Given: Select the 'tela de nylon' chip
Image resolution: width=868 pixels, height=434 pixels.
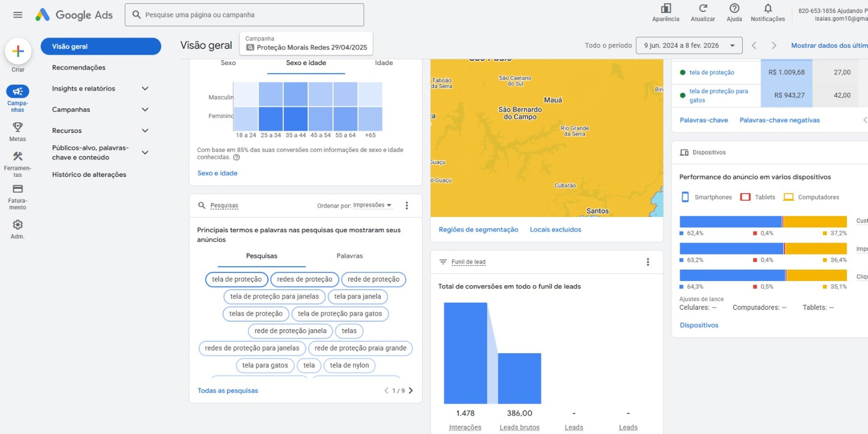Looking at the screenshot, I should pos(349,365).
